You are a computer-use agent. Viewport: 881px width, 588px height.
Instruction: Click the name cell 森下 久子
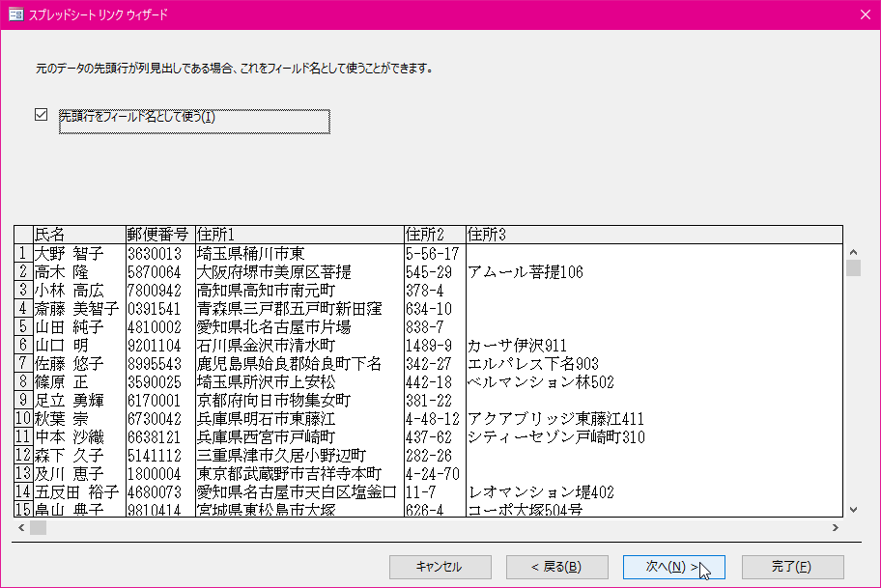coord(79,456)
